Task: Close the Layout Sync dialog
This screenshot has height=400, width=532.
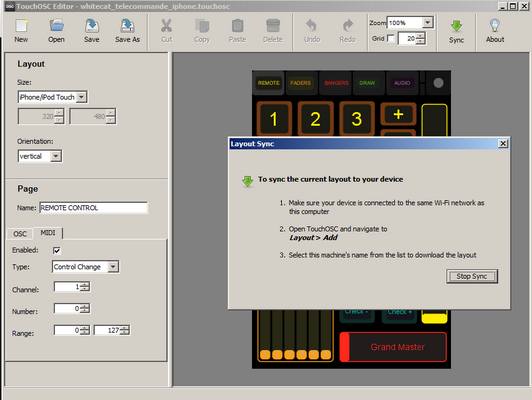Action: pyautogui.click(x=503, y=144)
